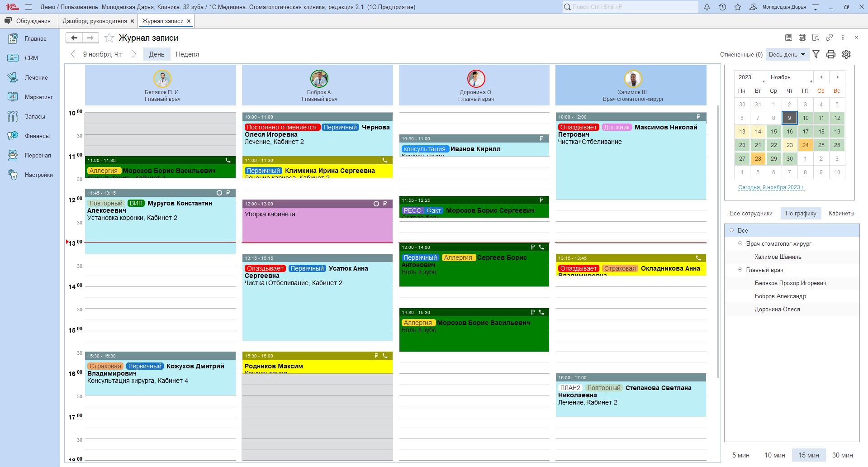Switch view to Неделя
This screenshot has width=868, height=467.
187,54
